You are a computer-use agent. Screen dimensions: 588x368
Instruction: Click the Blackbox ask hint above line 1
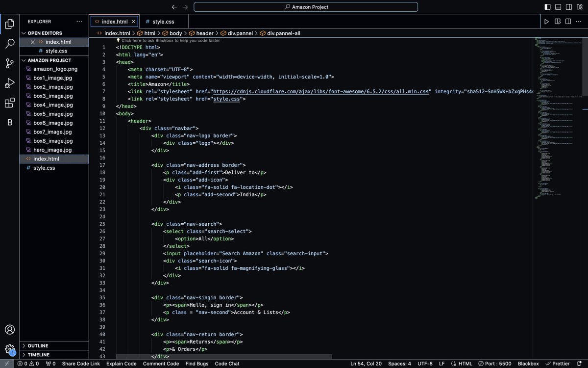(x=168, y=41)
